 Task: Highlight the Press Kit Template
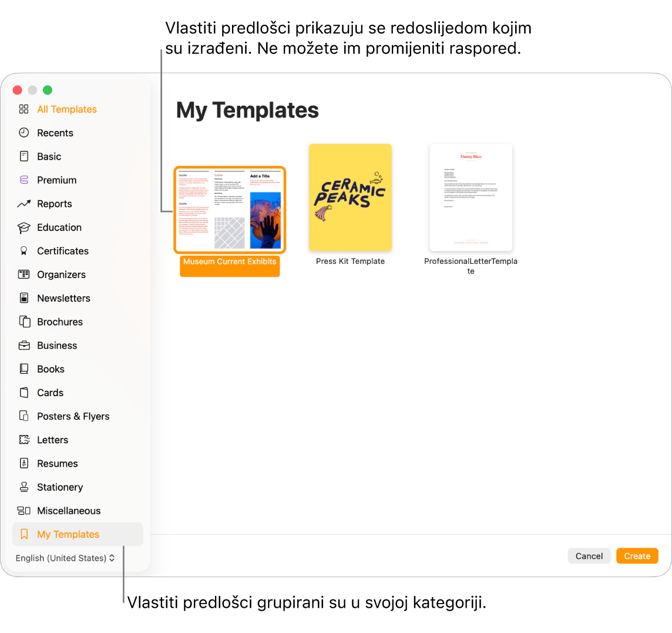350,197
